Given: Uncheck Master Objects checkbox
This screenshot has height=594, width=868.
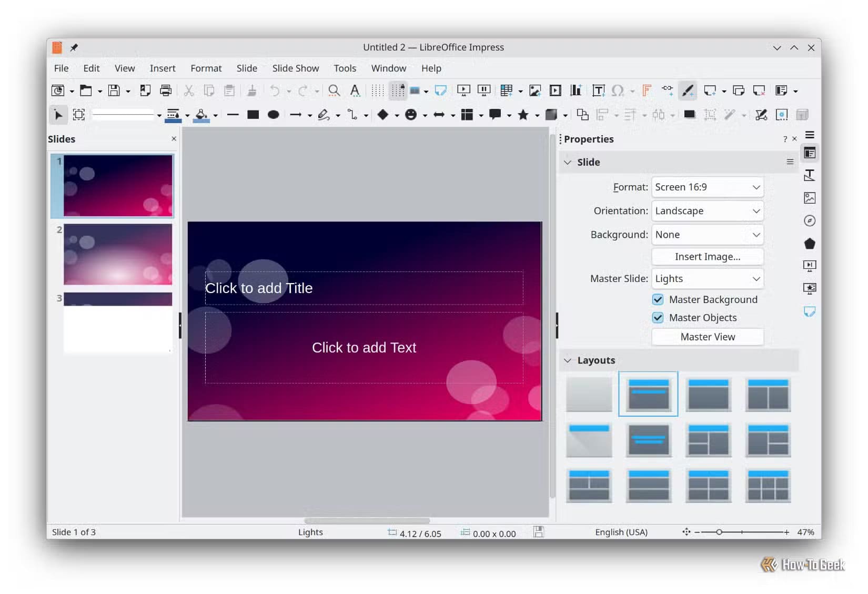Looking at the screenshot, I should 658,317.
